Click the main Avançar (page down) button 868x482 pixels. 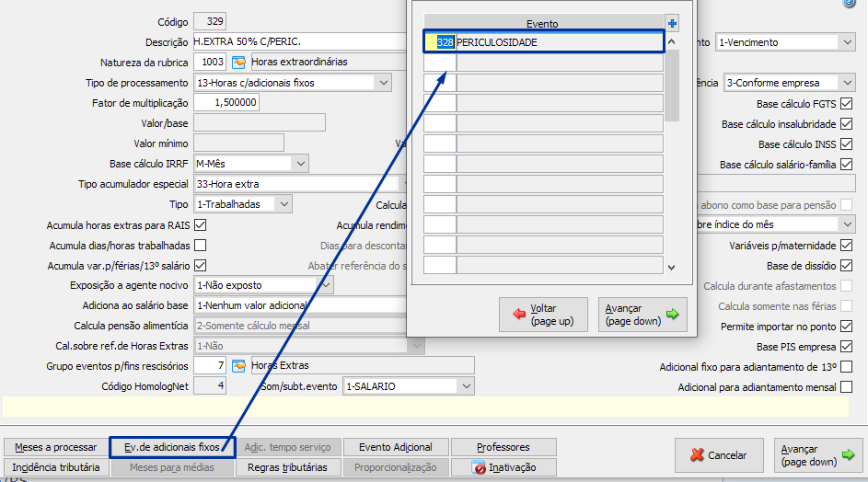[x=817, y=455]
